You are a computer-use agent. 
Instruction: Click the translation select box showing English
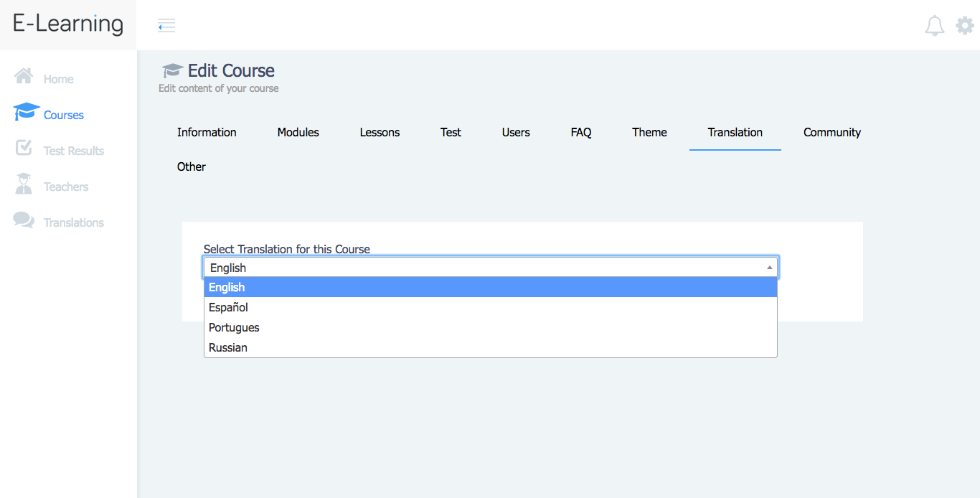pyautogui.click(x=491, y=268)
